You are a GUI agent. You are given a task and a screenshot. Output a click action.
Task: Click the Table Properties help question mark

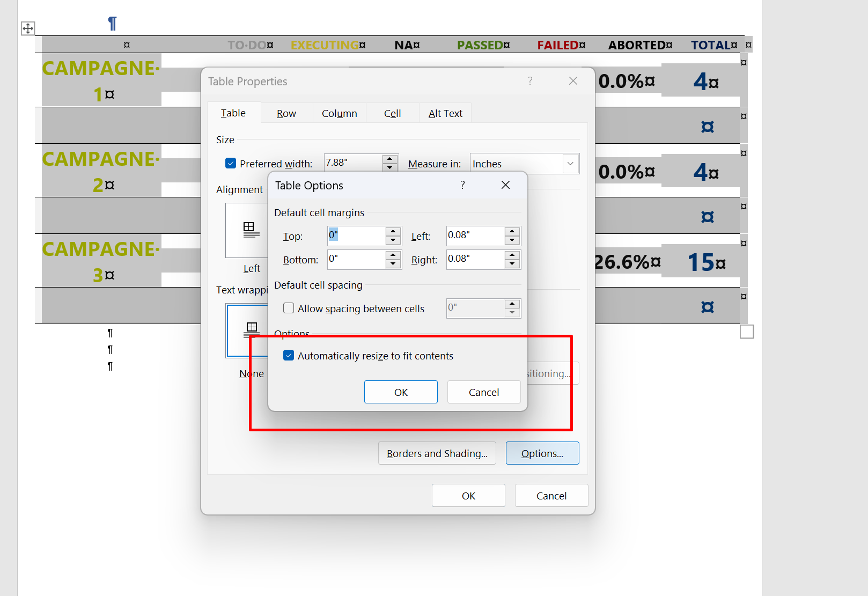point(530,81)
